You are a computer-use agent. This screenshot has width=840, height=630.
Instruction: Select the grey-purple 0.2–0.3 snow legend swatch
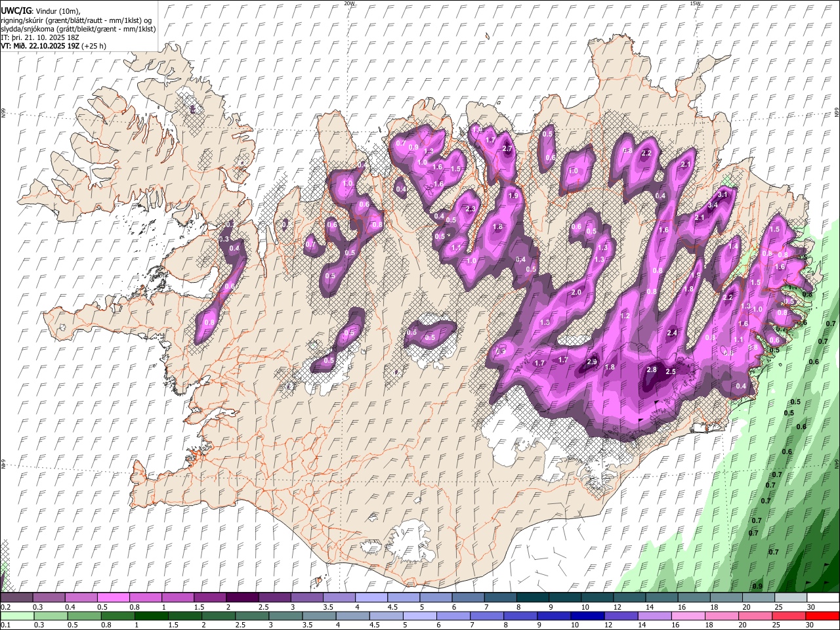point(16,597)
